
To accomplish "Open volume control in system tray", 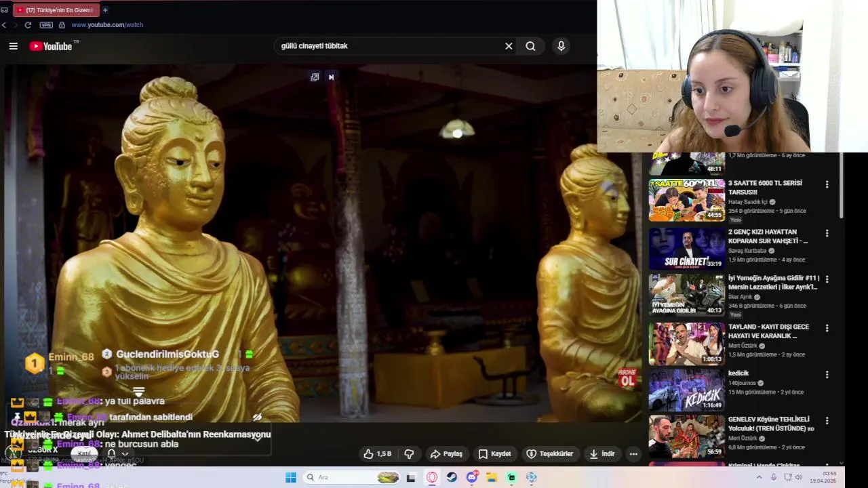I will coord(798,477).
